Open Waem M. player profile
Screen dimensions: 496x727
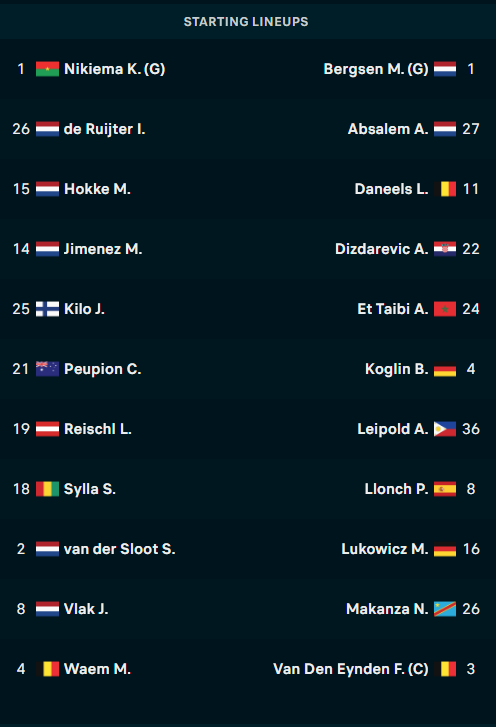tap(97, 669)
